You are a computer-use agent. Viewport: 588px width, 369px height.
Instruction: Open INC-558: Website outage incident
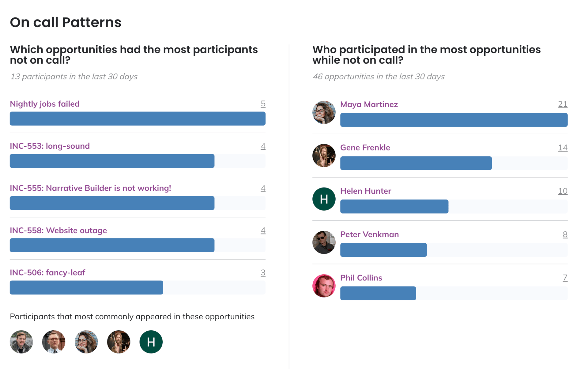58,230
